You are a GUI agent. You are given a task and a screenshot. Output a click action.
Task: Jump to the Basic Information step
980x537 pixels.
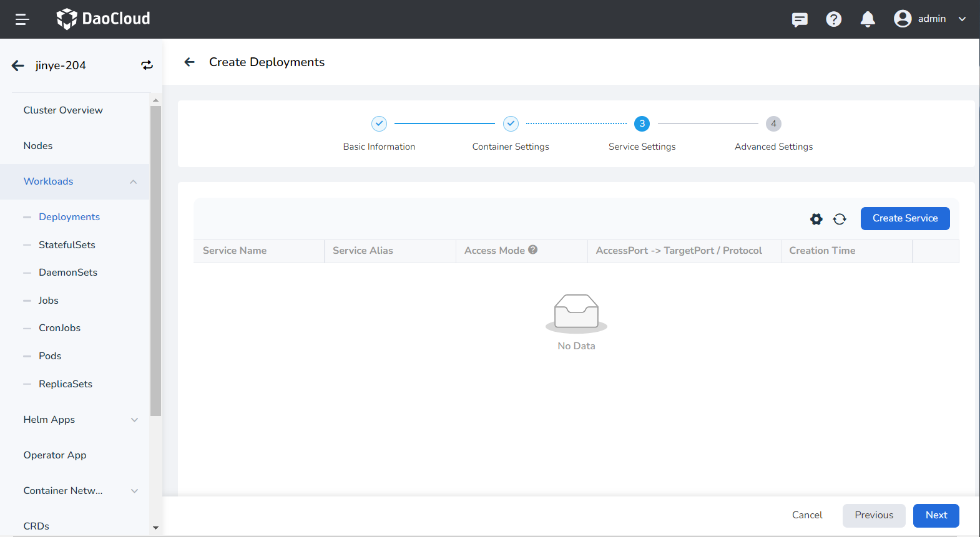[379, 124]
